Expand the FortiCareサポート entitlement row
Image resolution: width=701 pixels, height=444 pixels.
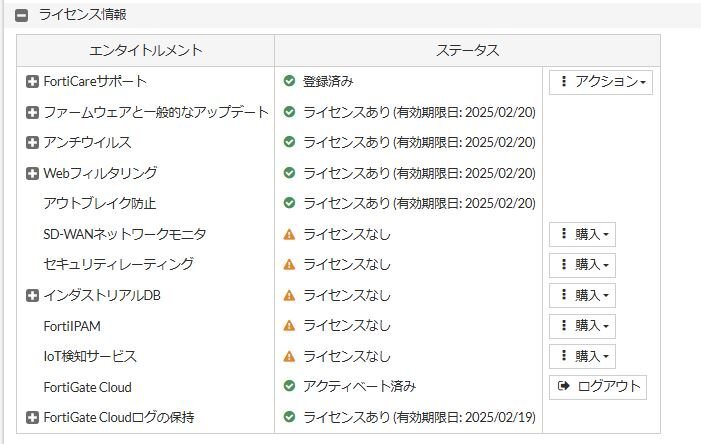coord(32,82)
